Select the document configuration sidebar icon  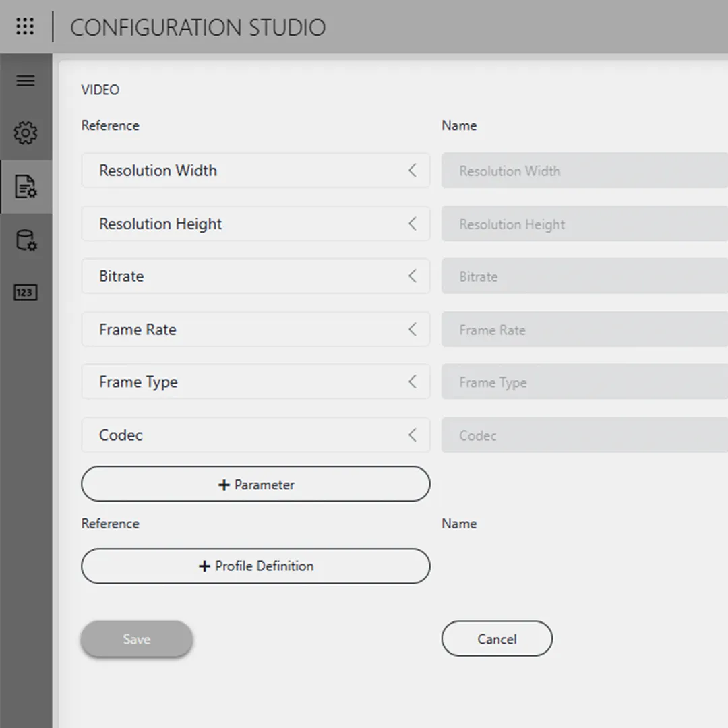pyautogui.click(x=26, y=187)
